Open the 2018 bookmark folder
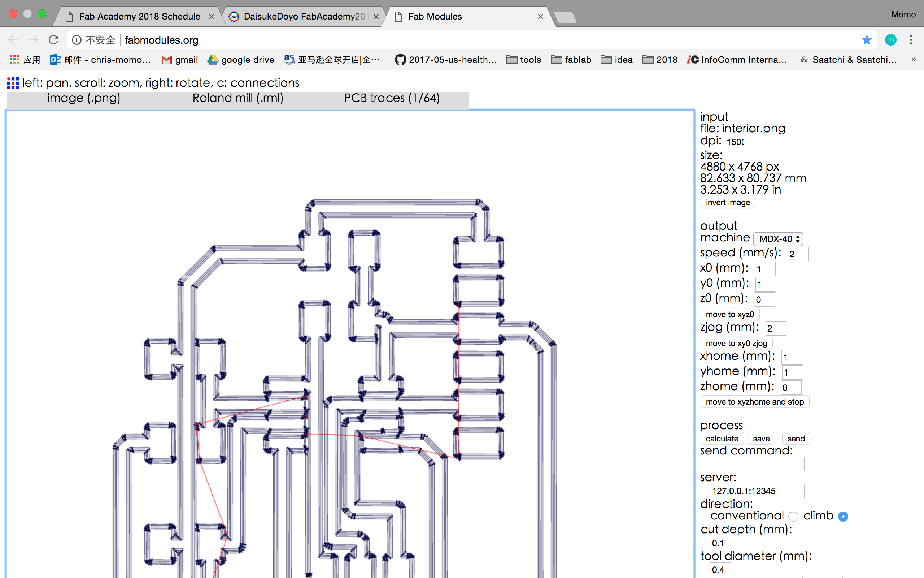This screenshot has width=924, height=578. pyautogui.click(x=660, y=60)
